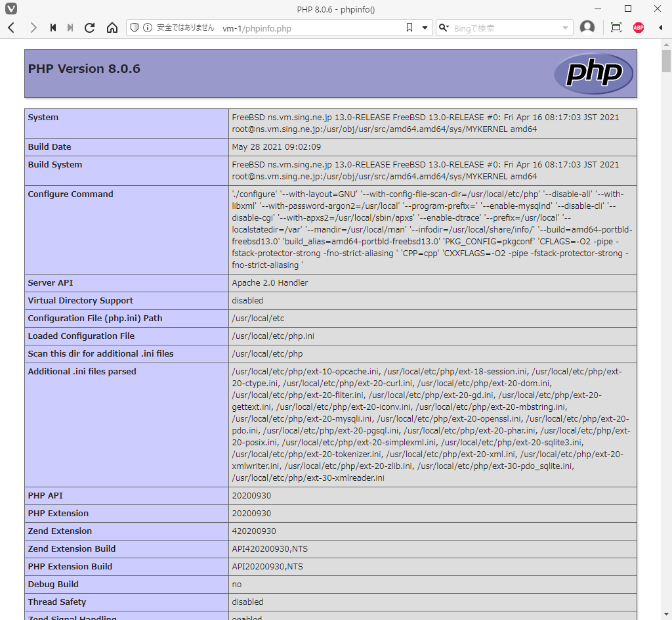Click the '420200930' value
This screenshot has width=672, height=620.
click(x=254, y=531)
